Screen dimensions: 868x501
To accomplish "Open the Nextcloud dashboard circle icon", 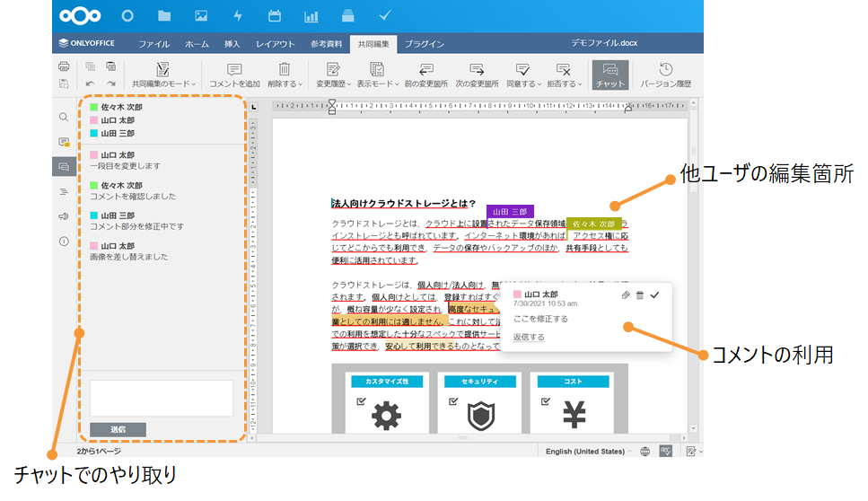I will tap(127, 16).
